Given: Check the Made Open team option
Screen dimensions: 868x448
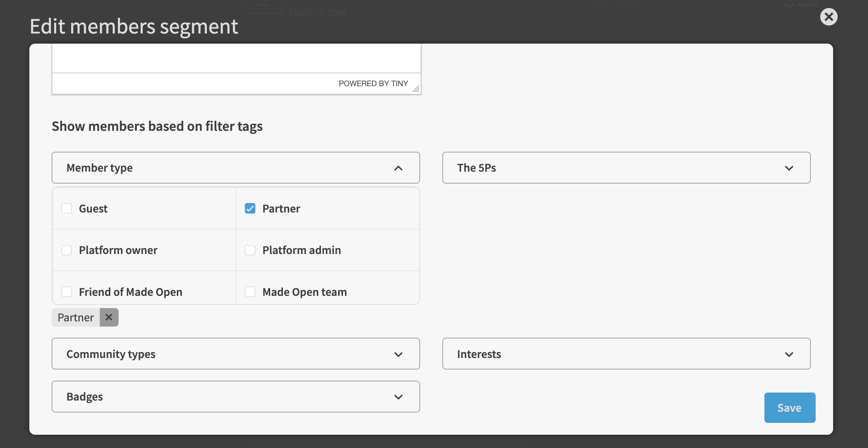Looking at the screenshot, I should point(250,292).
